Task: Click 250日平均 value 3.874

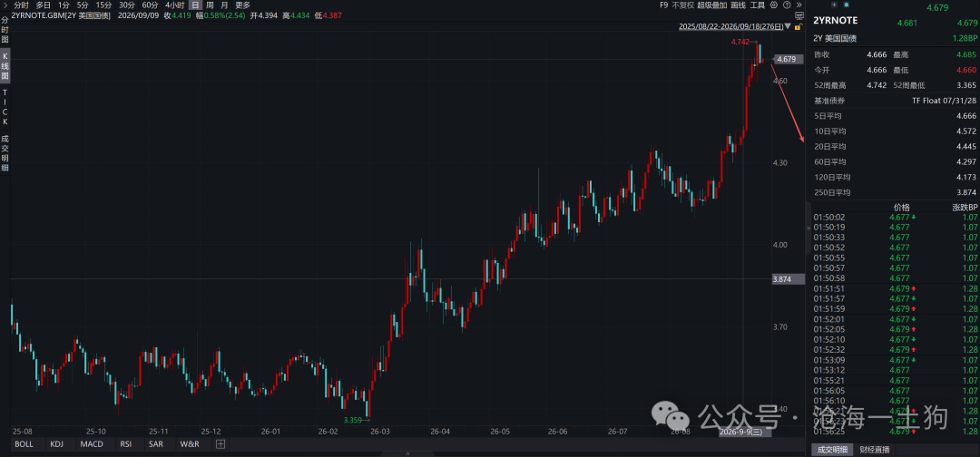Action: 965,192
